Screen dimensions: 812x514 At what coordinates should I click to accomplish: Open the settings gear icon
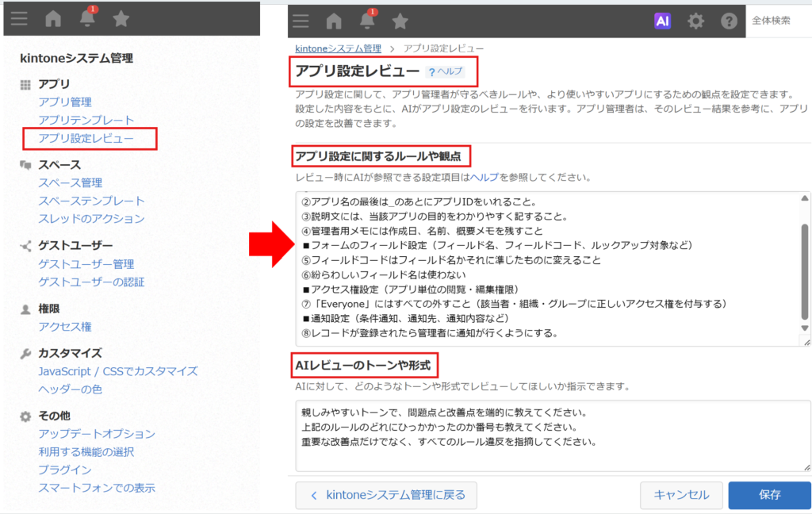(695, 21)
